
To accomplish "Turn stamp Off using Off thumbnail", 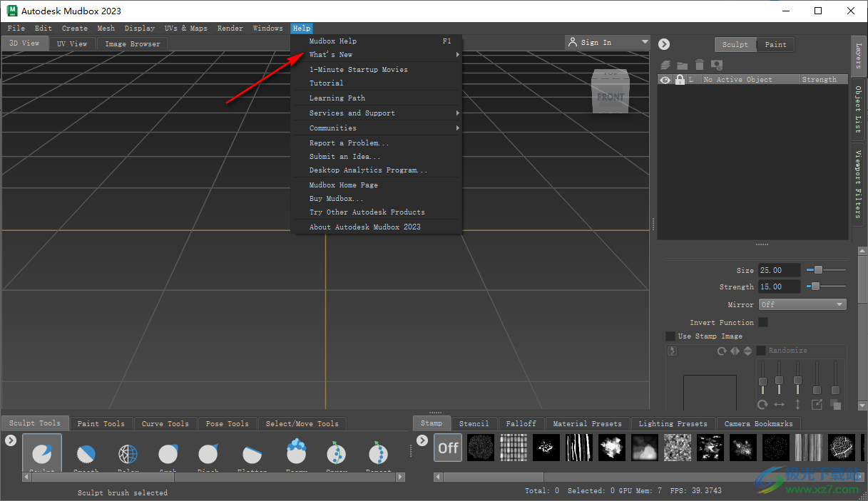I will tap(448, 448).
